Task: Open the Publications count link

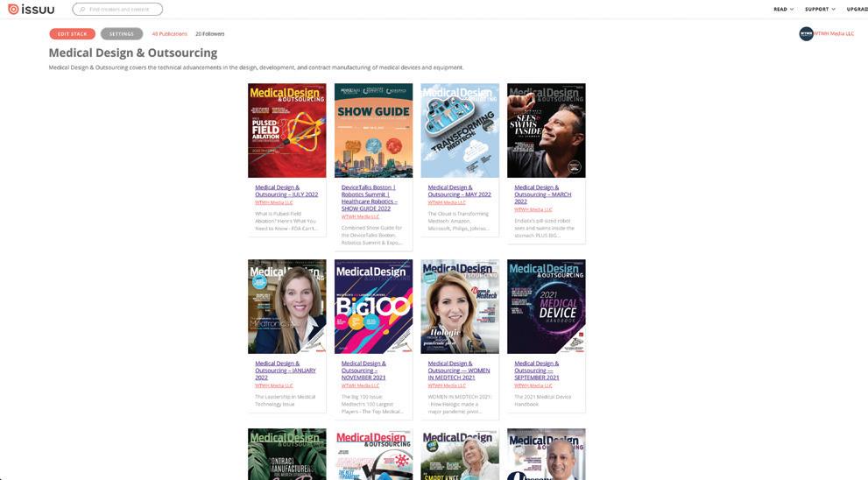Action: coord(169,34)
